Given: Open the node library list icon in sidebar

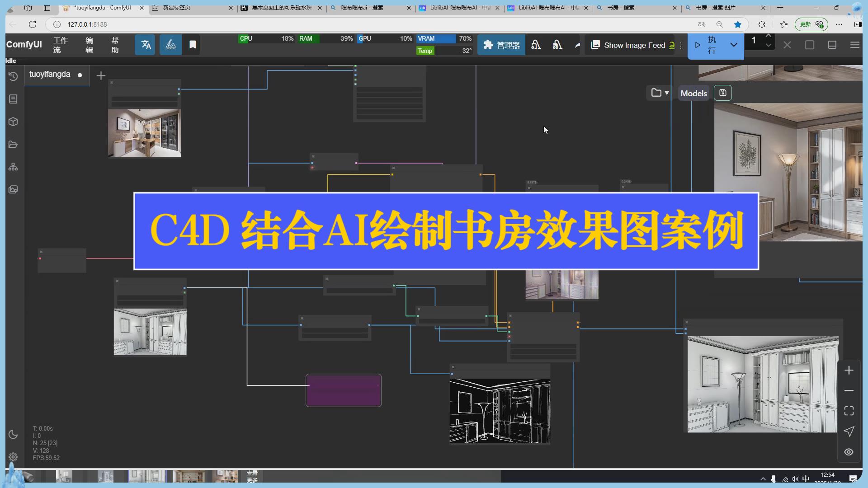Looking at the screenshot, I should click(13, 99).
